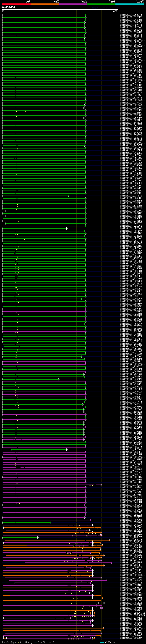Select subject label UniRef100_Q58CW1

tap(131, 70)
